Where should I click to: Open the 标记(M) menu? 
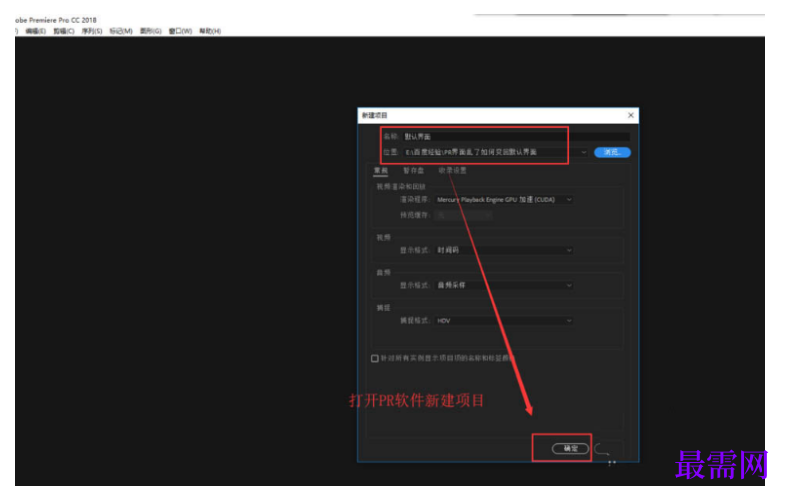(x=121, y=31)
